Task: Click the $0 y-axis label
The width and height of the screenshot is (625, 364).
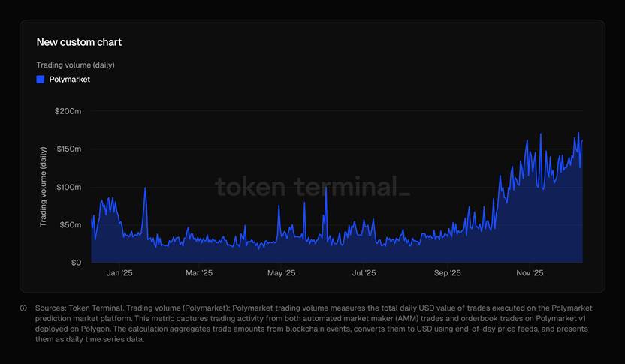Action: (77, 263)
